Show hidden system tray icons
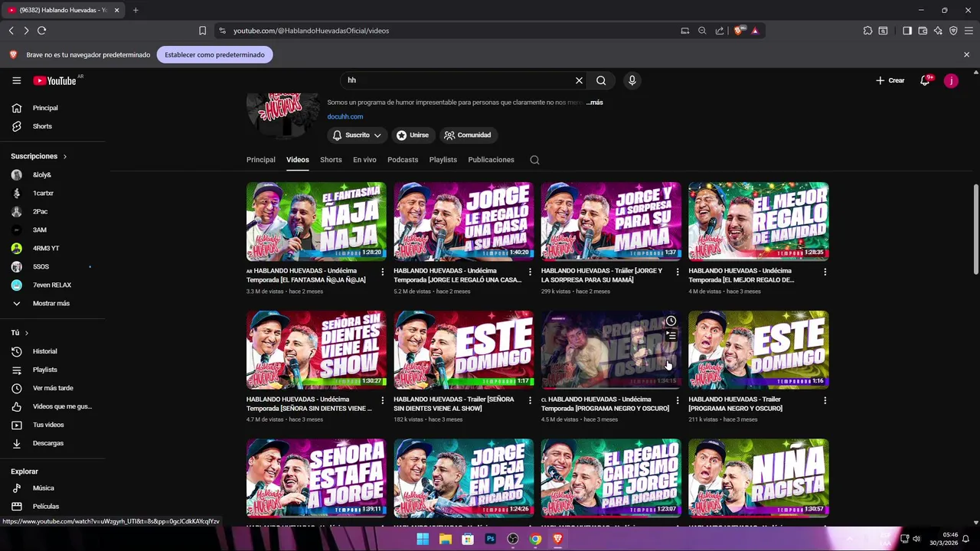 click(848, 539)
